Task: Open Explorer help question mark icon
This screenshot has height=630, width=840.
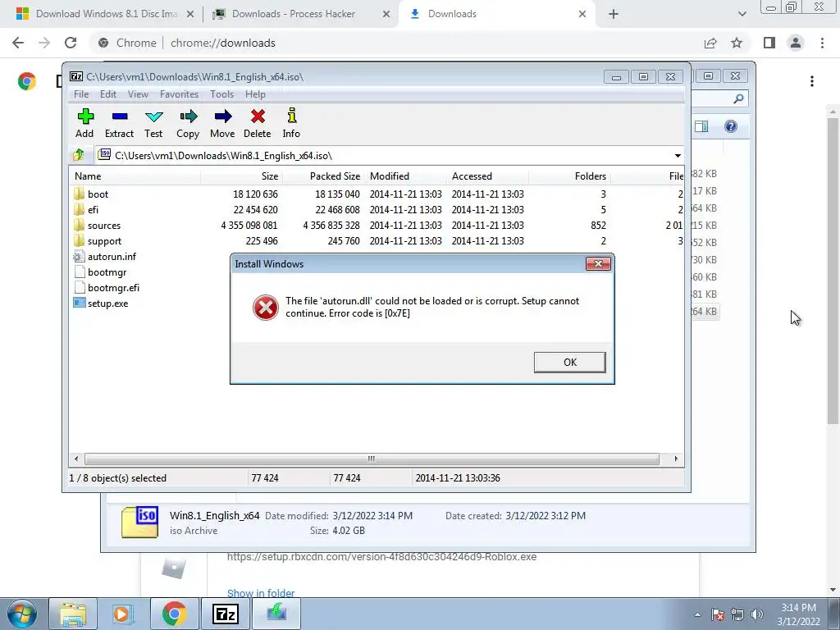Action: [731, 126]
